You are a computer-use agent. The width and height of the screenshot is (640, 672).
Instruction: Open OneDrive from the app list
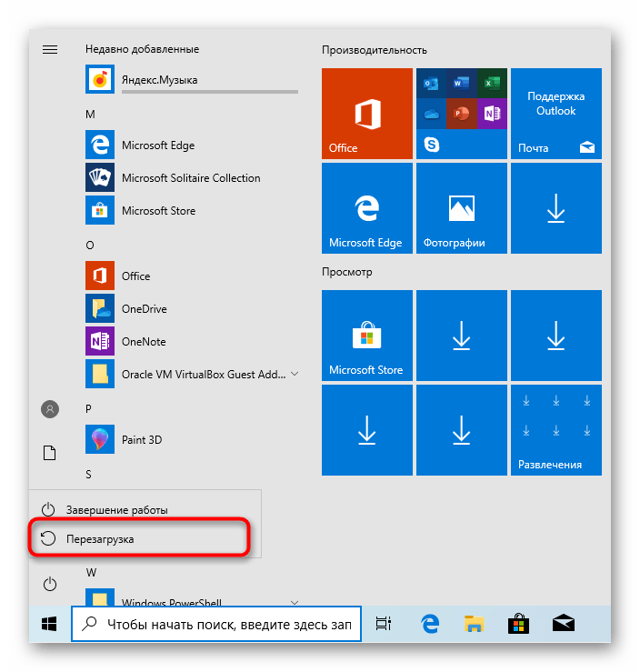click(192, 308)
